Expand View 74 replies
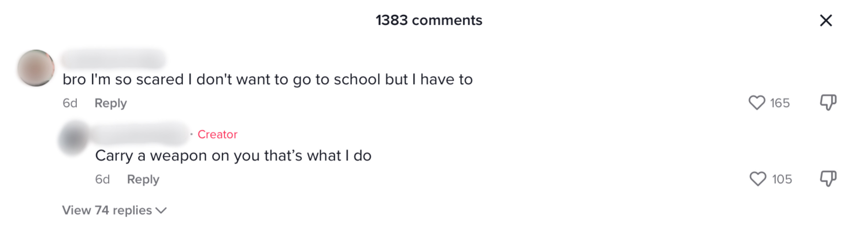 coord(107,210)
